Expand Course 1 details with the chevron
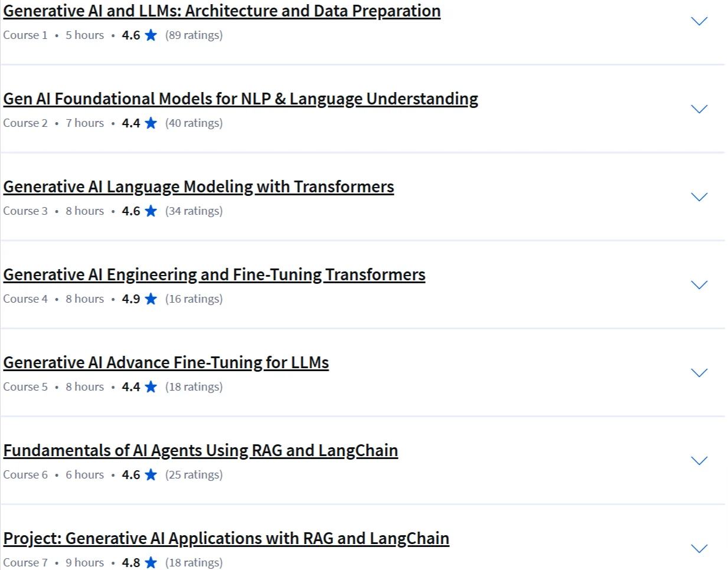Screen dimensions: 728x570 [699, 21]
